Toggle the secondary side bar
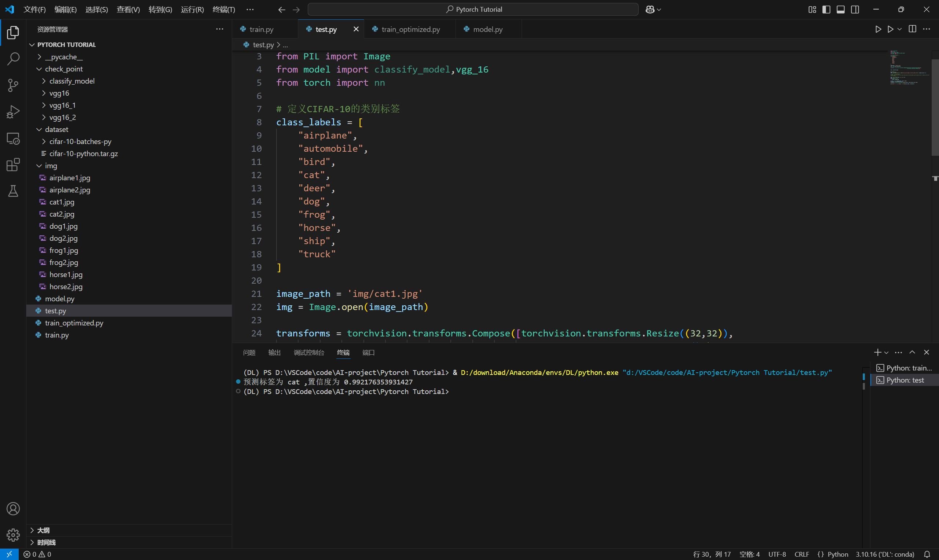 point(855,10)
